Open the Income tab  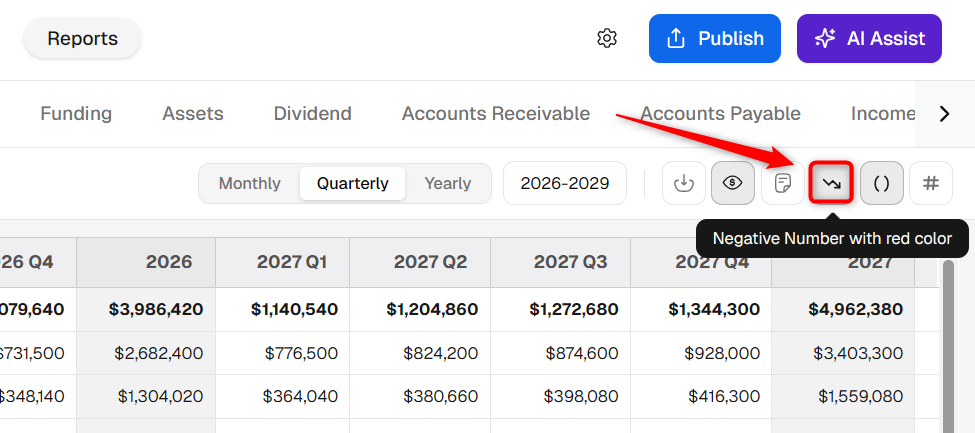[x=883, y=114]
